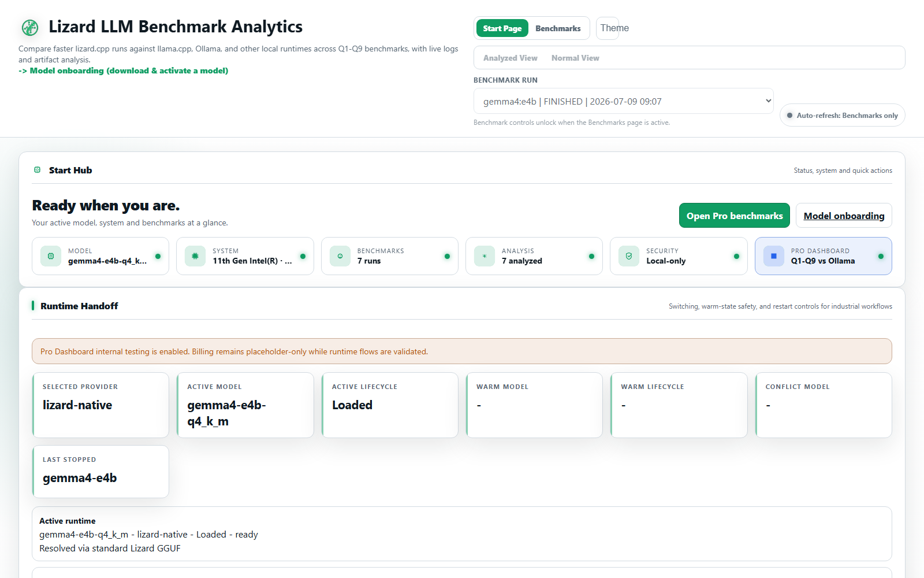924x578 pixels.
Task: Click the Security shield icon
Action: coord(629,256)
